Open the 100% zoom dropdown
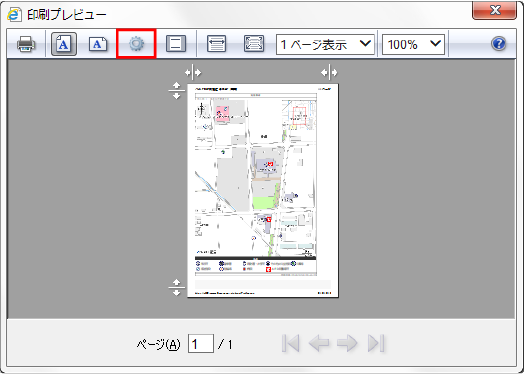 click(x=413, y=44)
